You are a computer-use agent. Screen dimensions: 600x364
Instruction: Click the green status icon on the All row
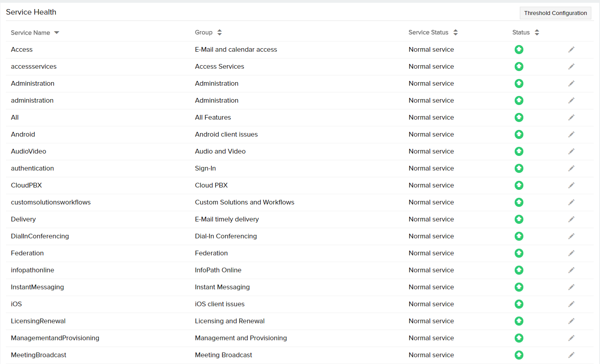point(519,117)
